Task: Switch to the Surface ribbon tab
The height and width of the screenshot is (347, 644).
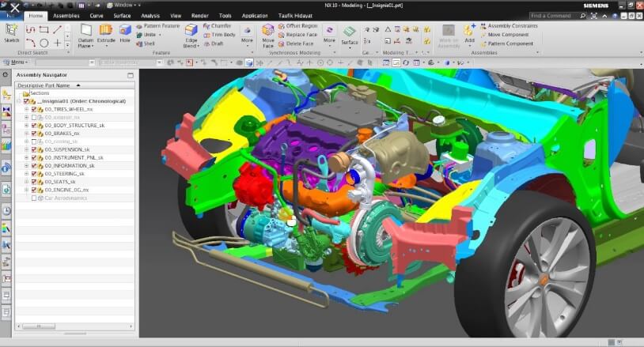Action: [x=122, y=16]
